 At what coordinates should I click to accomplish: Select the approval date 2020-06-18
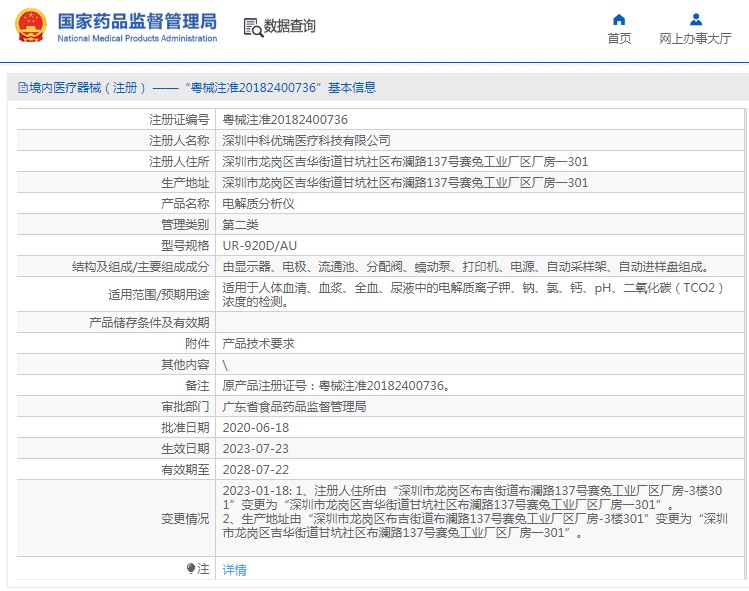254,427
